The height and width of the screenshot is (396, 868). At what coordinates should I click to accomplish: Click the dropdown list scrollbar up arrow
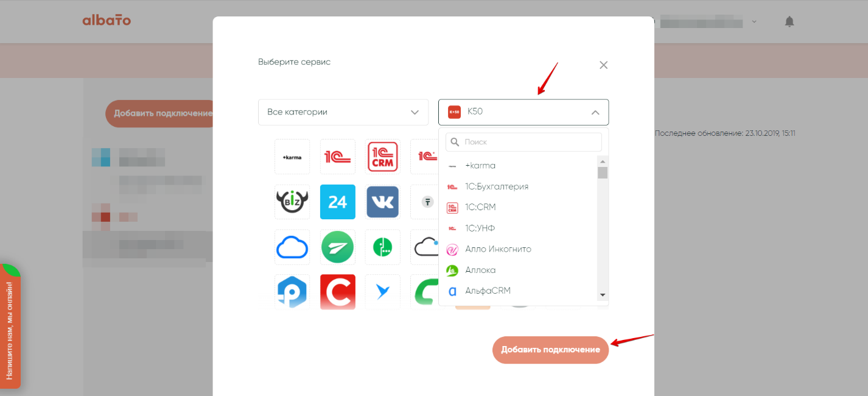point(603,161)
